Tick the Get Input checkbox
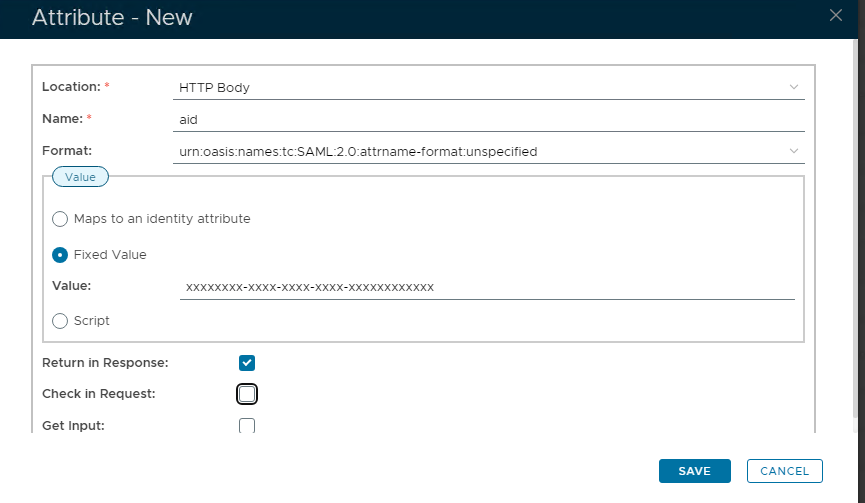The height and width of the screenshot is (503, 865). [x=247, y=425]
